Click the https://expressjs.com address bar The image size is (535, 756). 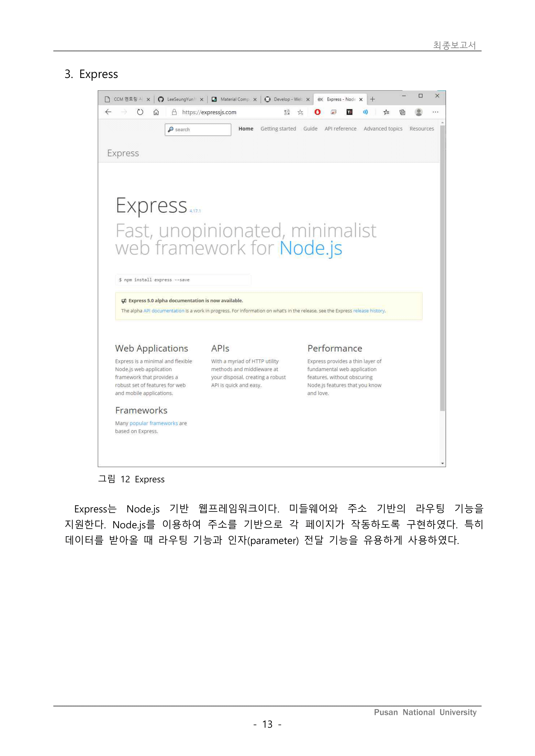tap(209, 112)
